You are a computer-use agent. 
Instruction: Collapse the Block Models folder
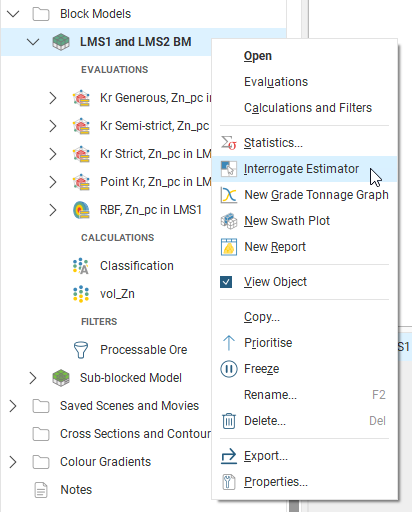point(13,14)
